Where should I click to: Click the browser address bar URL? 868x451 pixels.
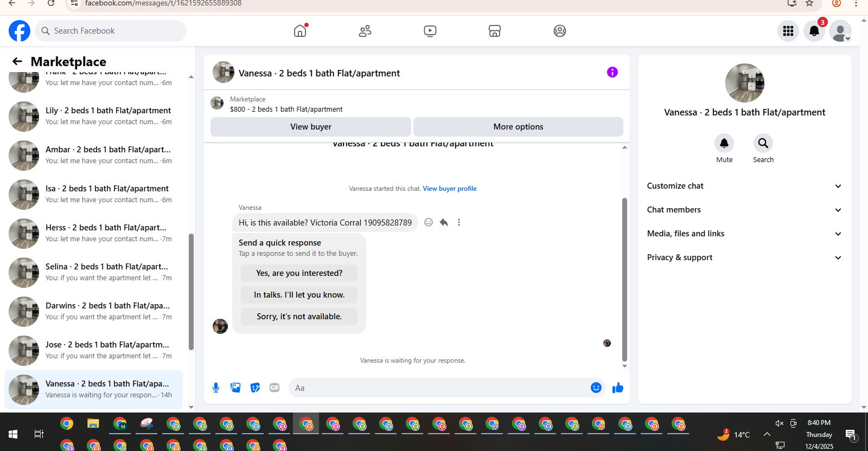(163, 3)
